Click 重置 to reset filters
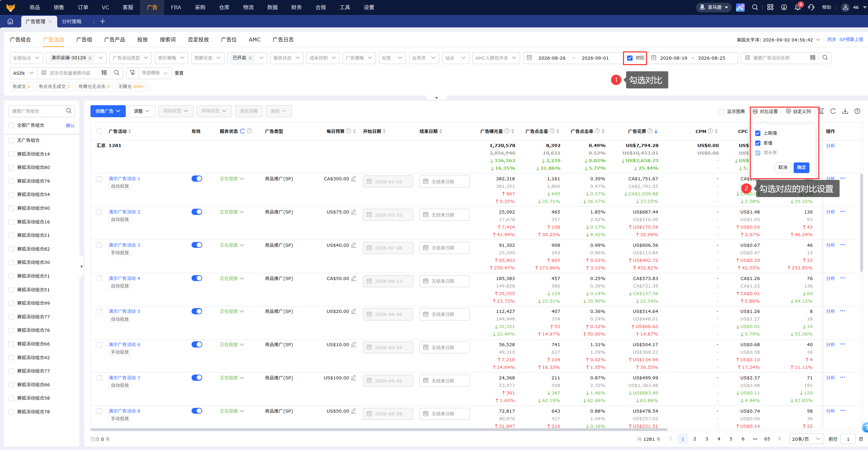The height and width of the screenshot is (450, 868). [x=179, y=73]
